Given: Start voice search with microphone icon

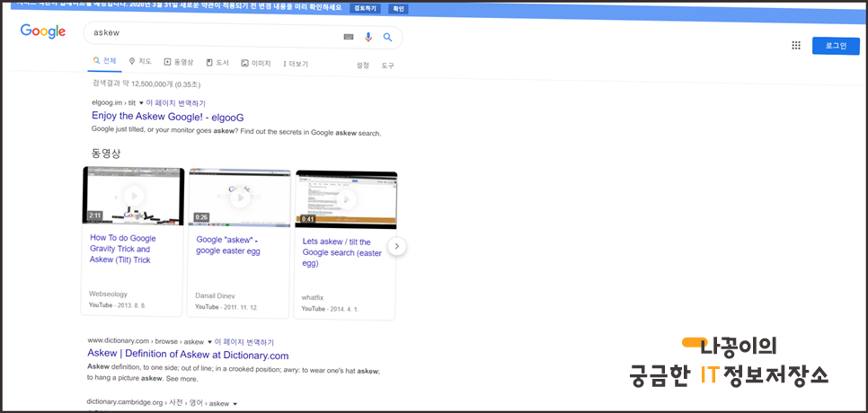Looking at the screenshot, I should coord(368,37).
